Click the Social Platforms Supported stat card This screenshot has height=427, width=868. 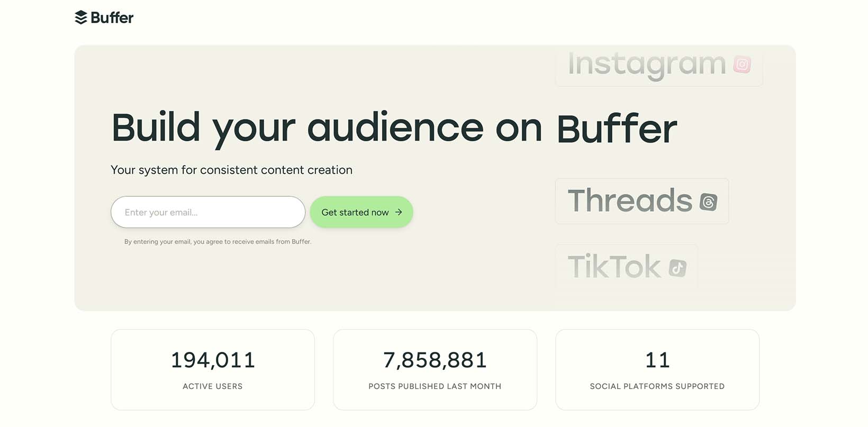pyautogui.click(x=657, y=369)
